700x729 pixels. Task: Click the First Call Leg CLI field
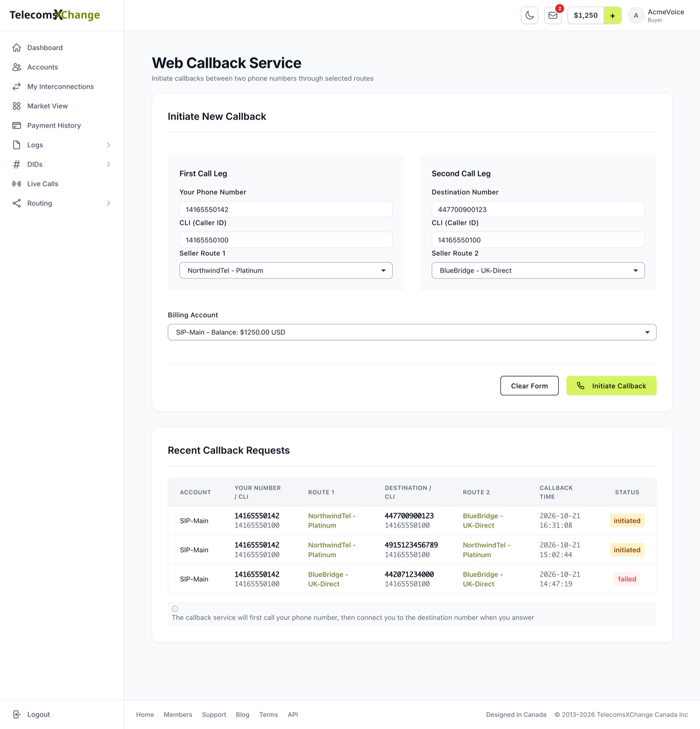pyautogui.click(x=286, y=240)
